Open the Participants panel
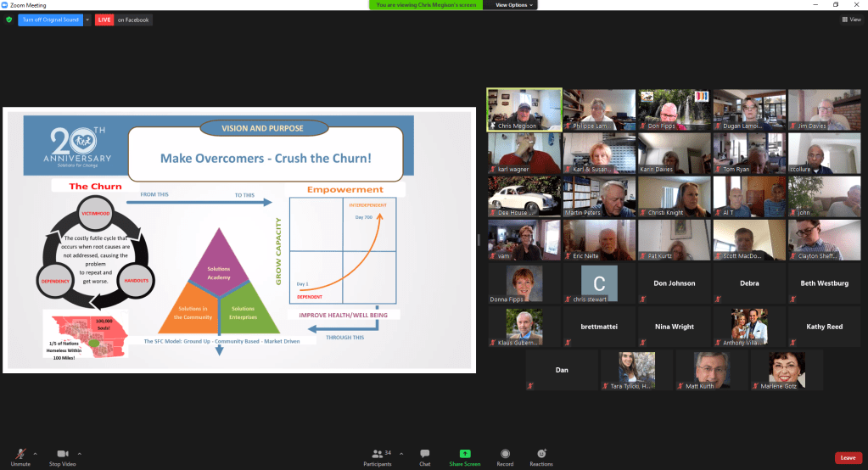Screen dimensions: 868x470 point(378,456)
